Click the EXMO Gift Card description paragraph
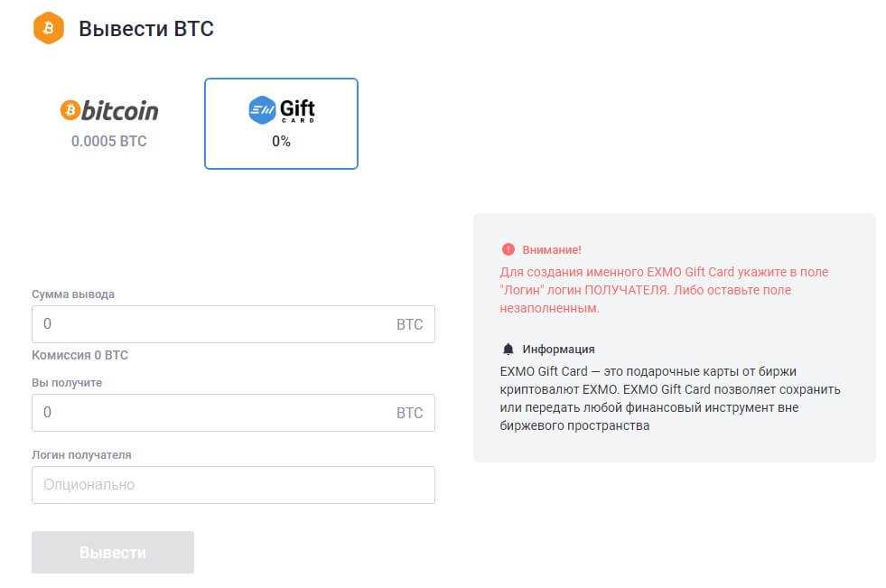 tap(670, 398)
